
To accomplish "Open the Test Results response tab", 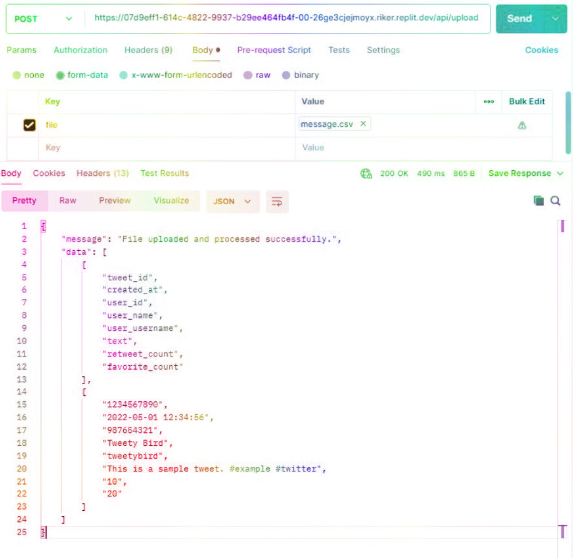I will (165, 173).
